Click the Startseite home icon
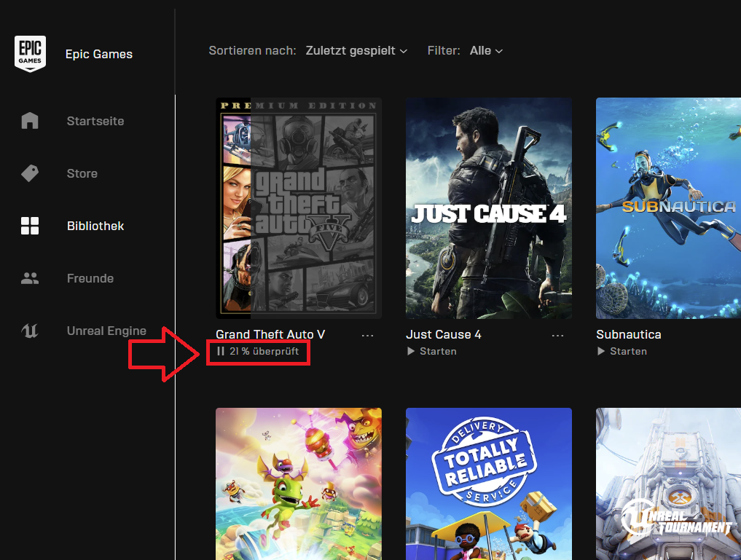The width and height of the screenshot is (741, 560). click(x=30, y=120)
